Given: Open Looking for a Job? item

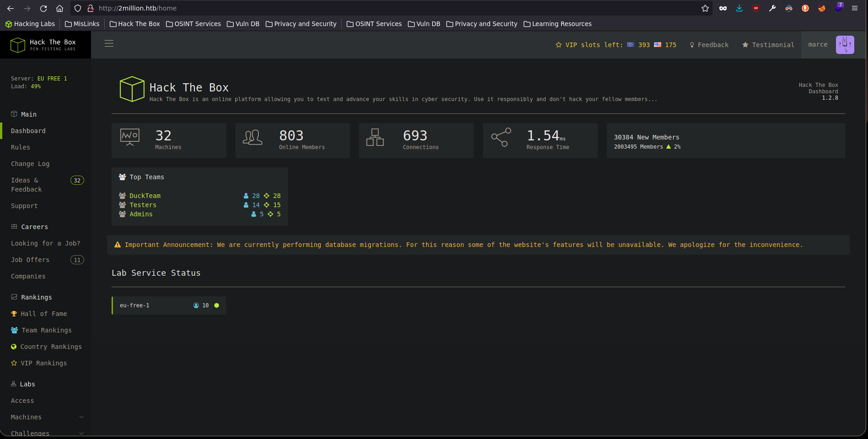Looking at the screenshot, I should click(45, 243).
